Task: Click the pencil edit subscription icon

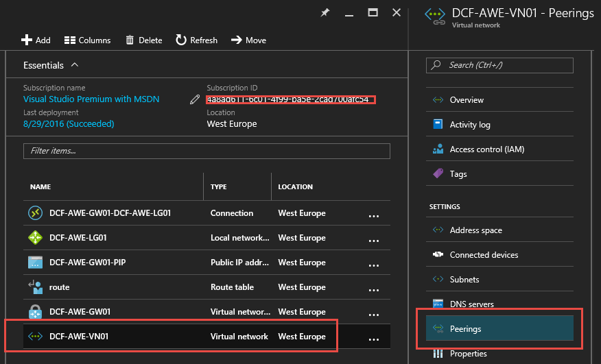Action: coord(195,99)
